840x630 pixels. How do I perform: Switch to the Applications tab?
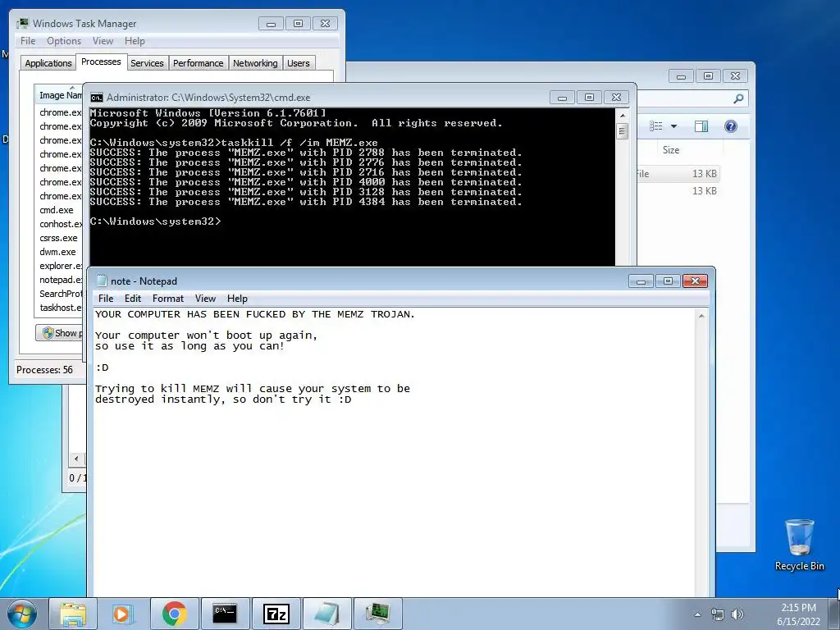[48, 63]
